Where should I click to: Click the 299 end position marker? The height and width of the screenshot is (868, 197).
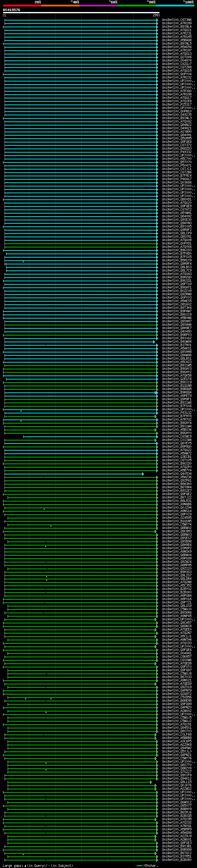pyautogui.click(x=155, y=15)
